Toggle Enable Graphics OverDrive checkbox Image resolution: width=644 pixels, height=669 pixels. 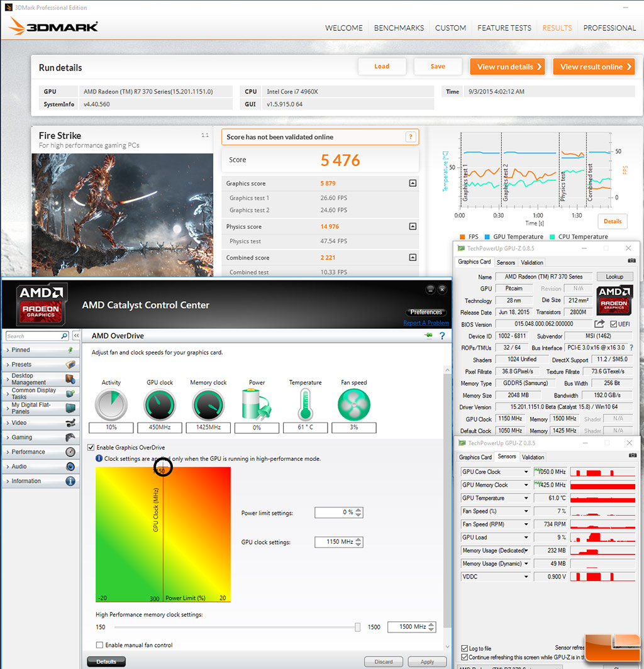91,447
